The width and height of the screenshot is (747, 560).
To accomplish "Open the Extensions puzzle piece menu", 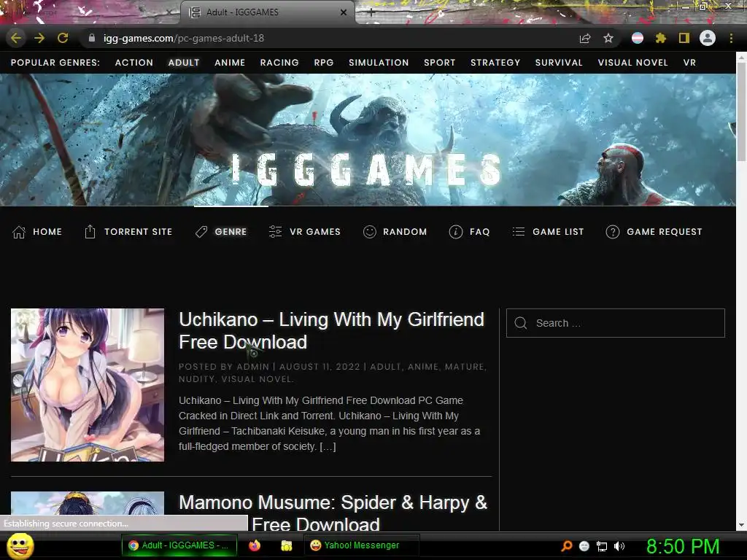I will (661, 38).
